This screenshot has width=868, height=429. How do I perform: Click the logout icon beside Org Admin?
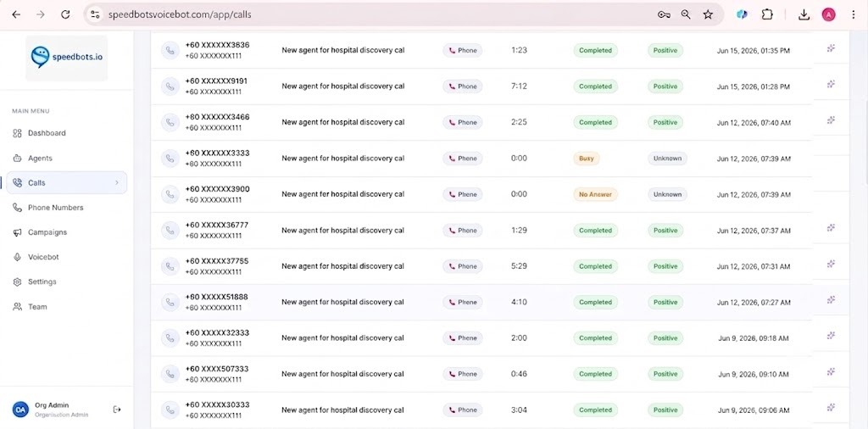tap(117, 409)
